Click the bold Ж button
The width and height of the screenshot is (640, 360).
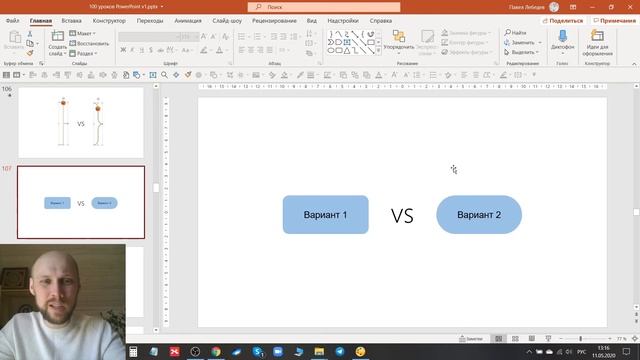123,50
